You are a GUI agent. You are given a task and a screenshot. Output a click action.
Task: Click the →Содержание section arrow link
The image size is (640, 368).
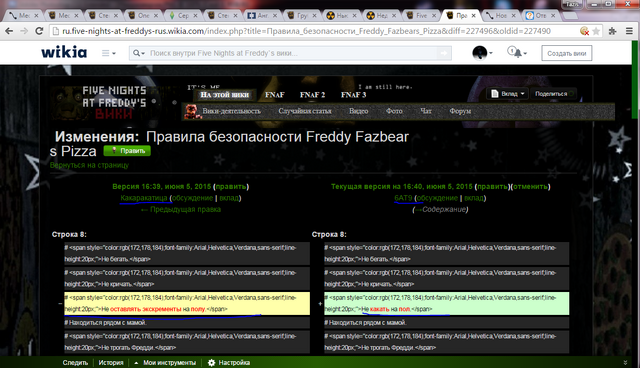[440, 209]
